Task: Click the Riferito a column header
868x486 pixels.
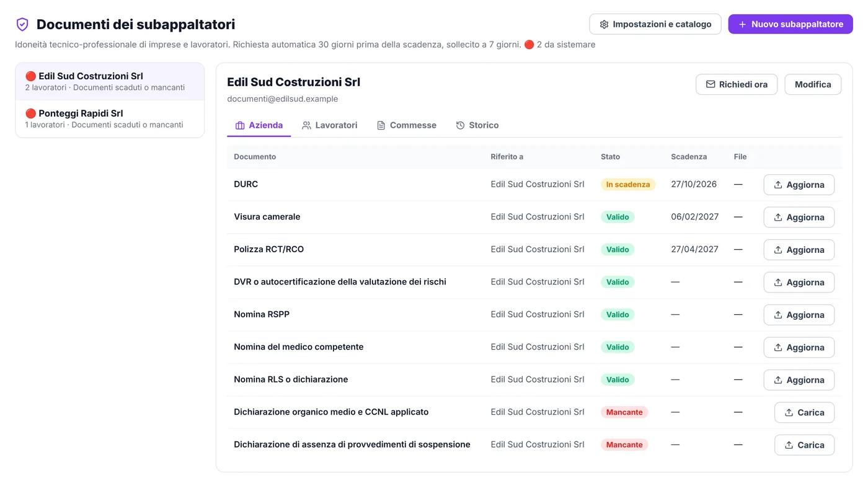Action: [507, 157]
